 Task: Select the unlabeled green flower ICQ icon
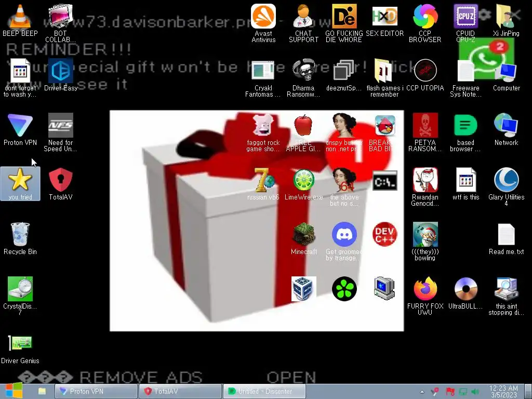[x=344, y=289]
